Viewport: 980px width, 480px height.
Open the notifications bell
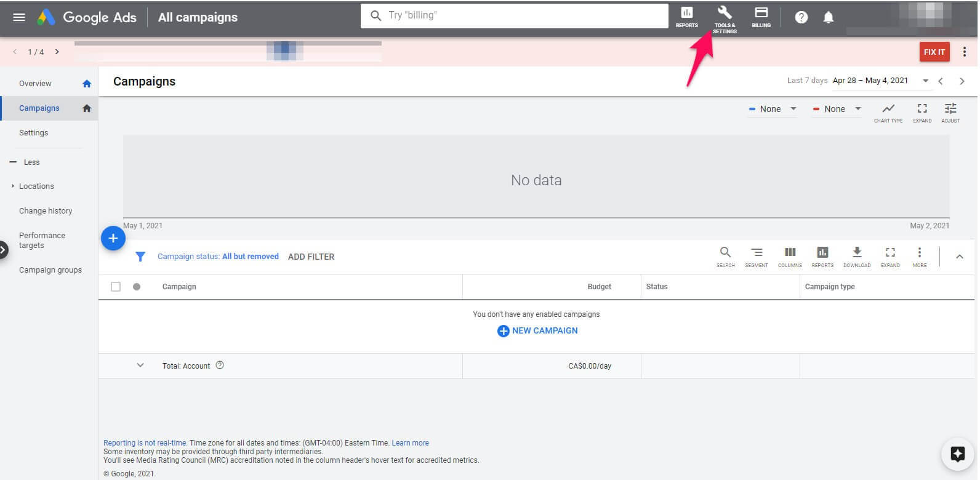[x=829, y=17]
